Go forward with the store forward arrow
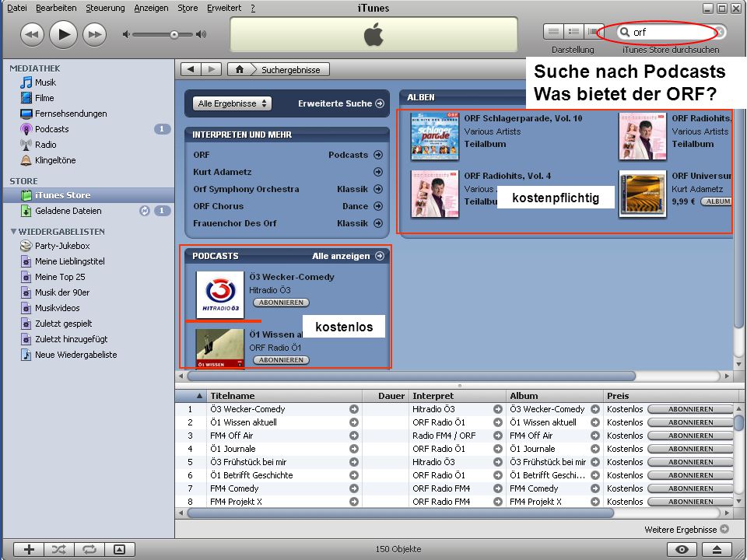 [211, 69]
